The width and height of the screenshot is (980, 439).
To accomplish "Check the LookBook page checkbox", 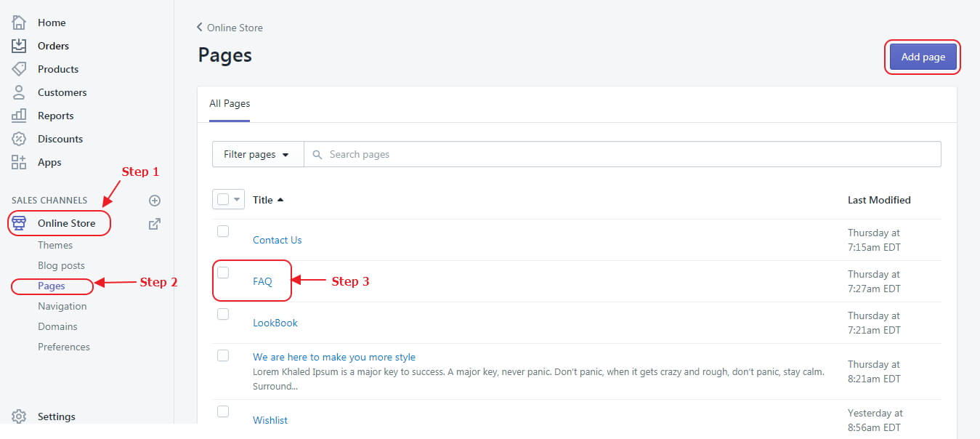I will tap(223, 314).
